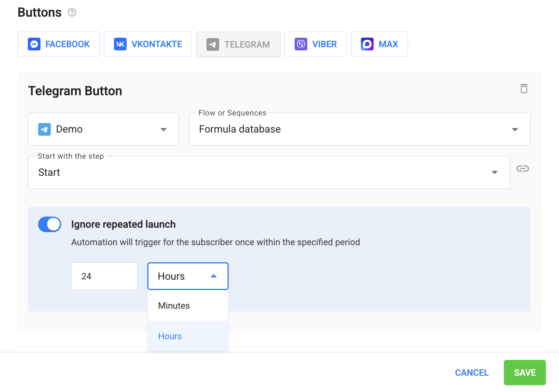559x392 pixels.
Task: Disable the Ignore repeated launch toggle
Action: click(50, 224)
